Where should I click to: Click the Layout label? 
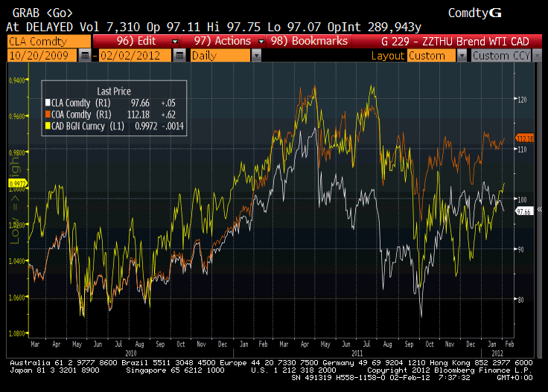[388, 56]
